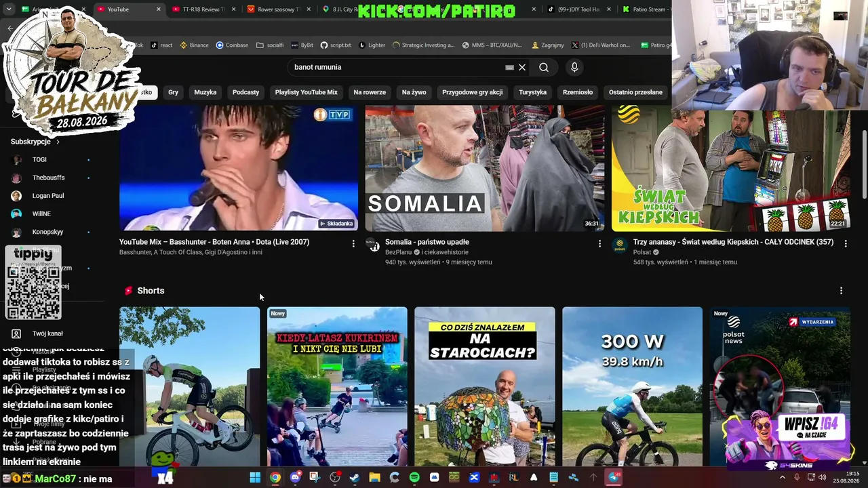Screen dimensions: 868x488
Task: Open Spotify from the taskbar
Action: point(414,478)
